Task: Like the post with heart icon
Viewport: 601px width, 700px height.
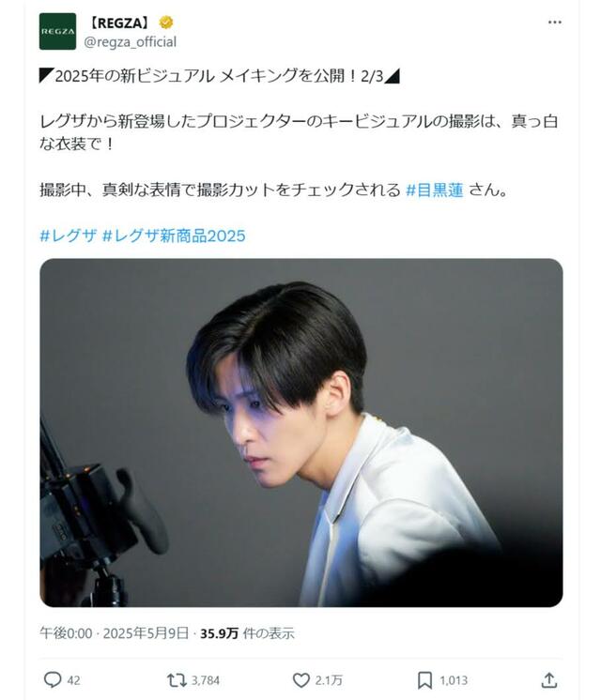Action: point(301,680)
